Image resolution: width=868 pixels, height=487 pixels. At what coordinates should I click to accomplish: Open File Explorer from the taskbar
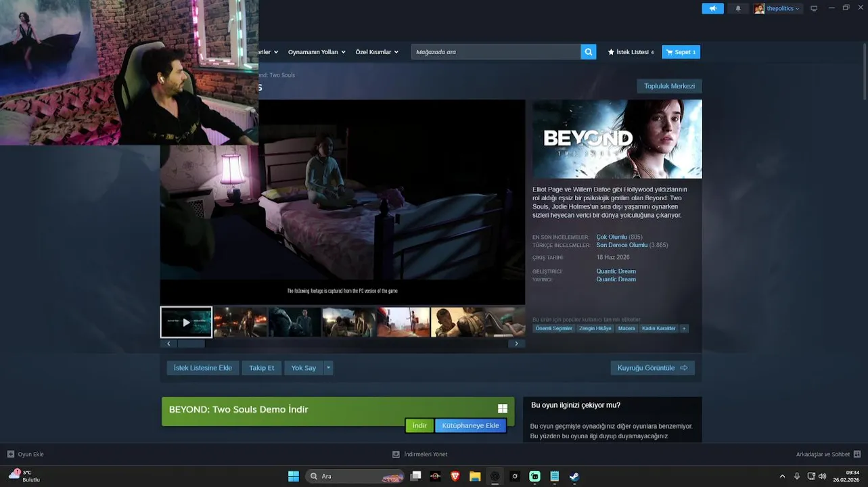pos(475,476)
